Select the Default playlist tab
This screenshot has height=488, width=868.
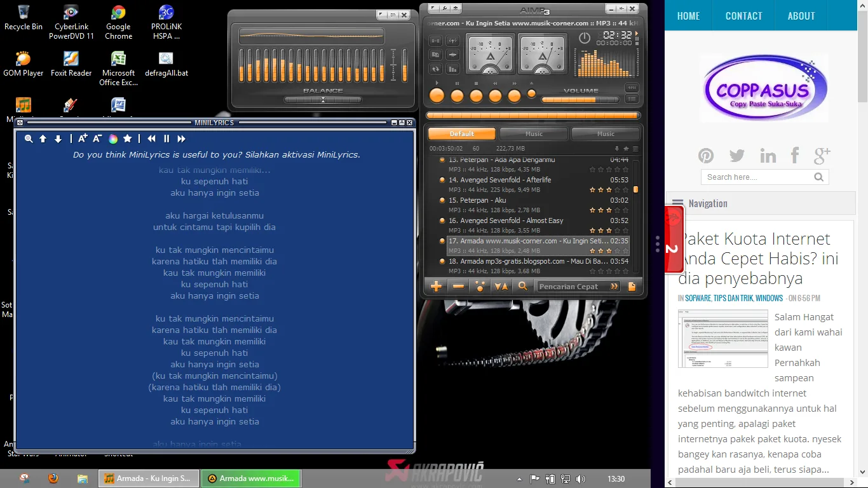[462, 134]
